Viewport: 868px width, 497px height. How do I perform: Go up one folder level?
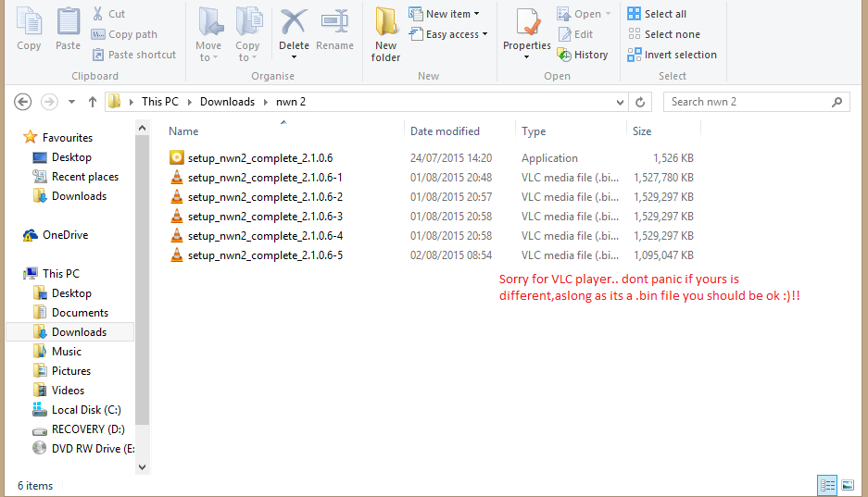pos(93,102)
